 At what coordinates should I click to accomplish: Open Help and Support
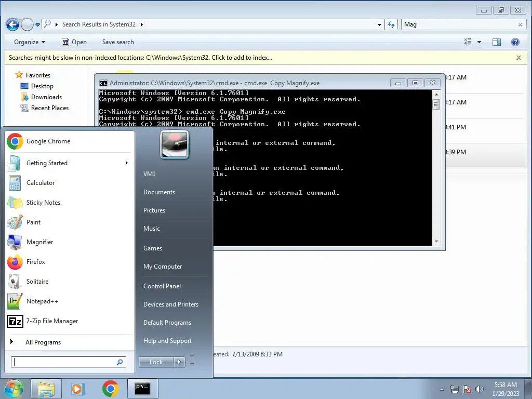[167, 341]
